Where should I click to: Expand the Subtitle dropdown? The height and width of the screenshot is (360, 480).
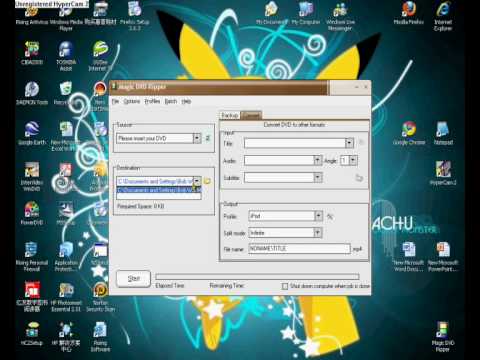pyautogui.click(x=318, y=177)
